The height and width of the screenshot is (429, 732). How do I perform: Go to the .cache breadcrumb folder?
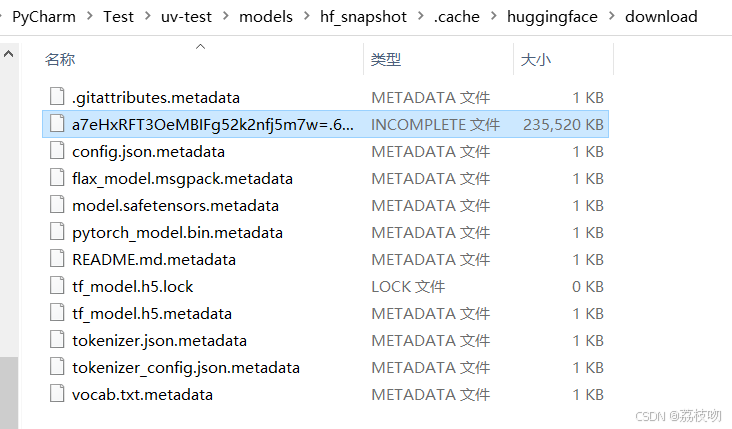pyautogui.click(x=457, y=17)
